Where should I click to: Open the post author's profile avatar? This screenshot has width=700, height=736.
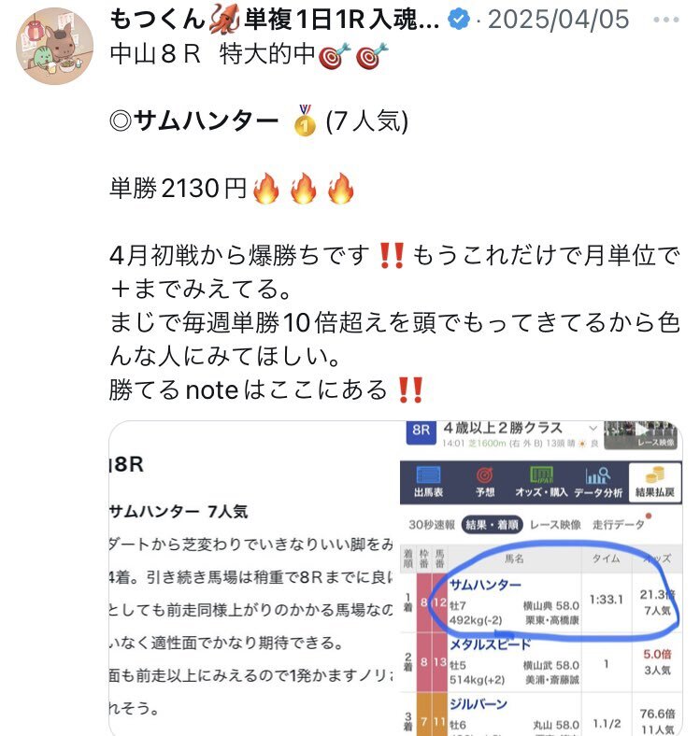(54, 46)
